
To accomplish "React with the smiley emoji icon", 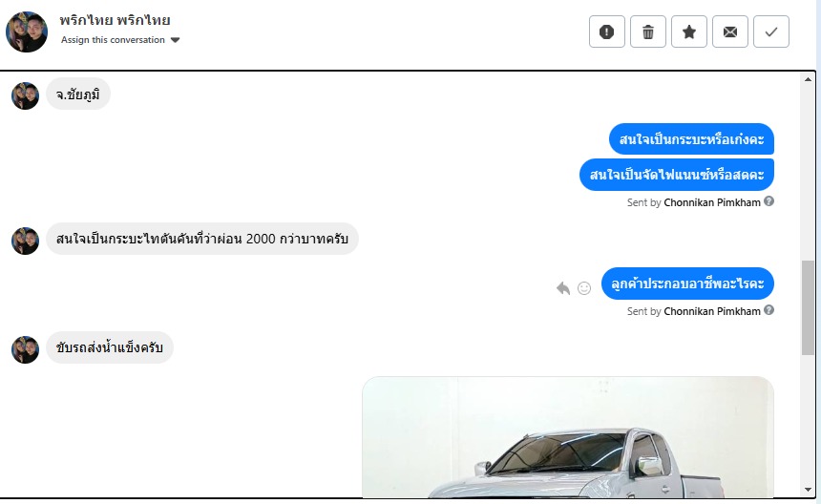I will pyautogui.click(x=584, y=288).
